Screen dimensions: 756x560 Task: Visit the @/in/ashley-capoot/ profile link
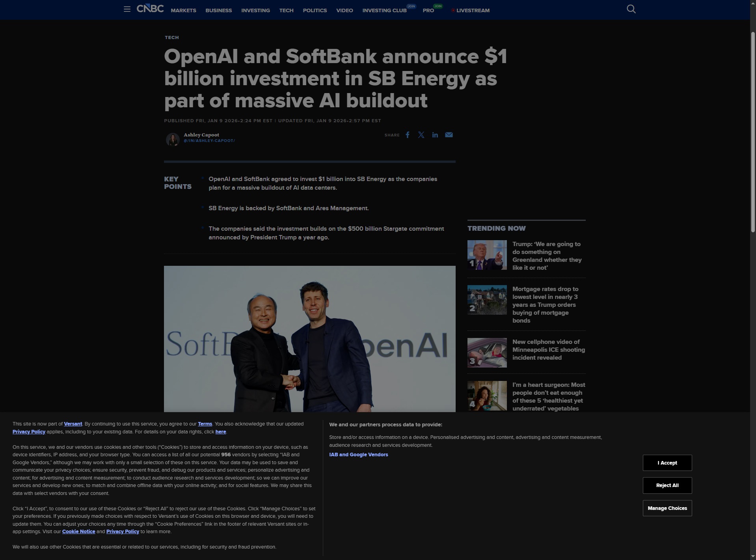[x=209, y=141]
